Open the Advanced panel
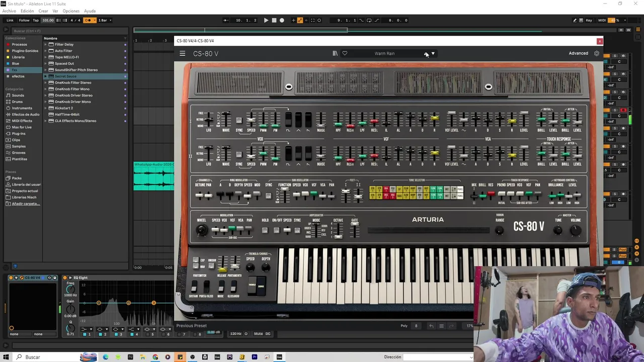Screen dimensions: 644x362 [x=578, y=53]
